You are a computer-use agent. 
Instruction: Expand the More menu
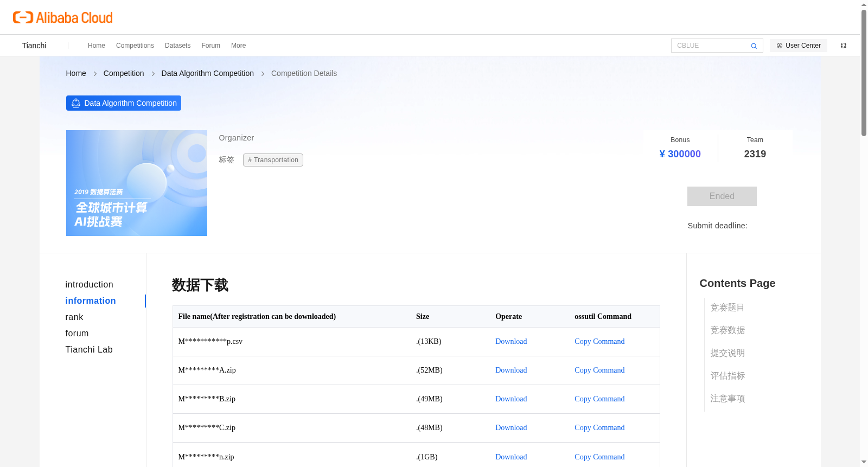238,46
